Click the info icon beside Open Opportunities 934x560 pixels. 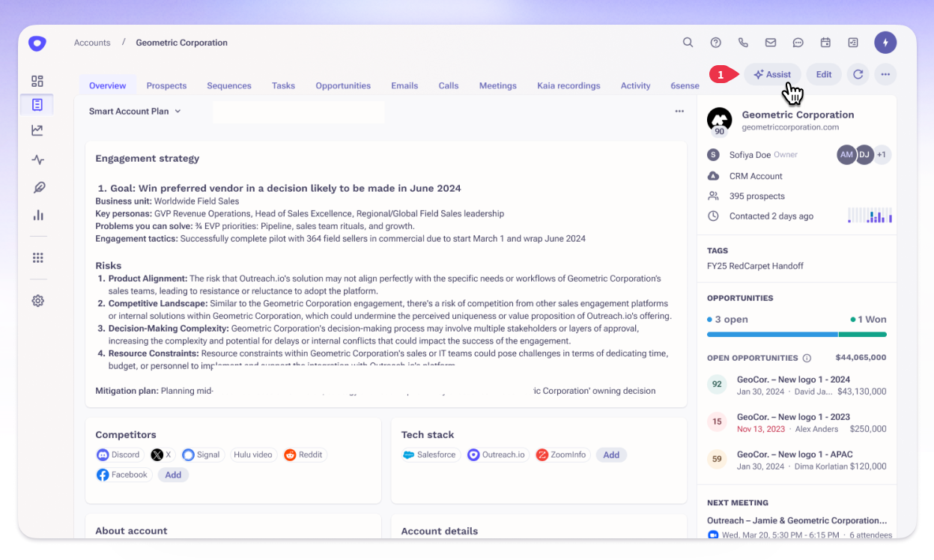click(807, 358)
